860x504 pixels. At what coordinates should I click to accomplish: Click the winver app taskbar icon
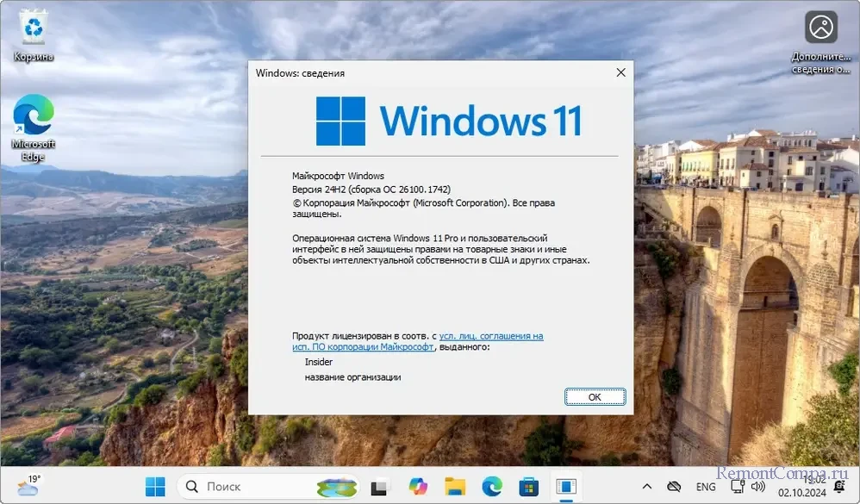pyautogui.click(x=565, y=487)
